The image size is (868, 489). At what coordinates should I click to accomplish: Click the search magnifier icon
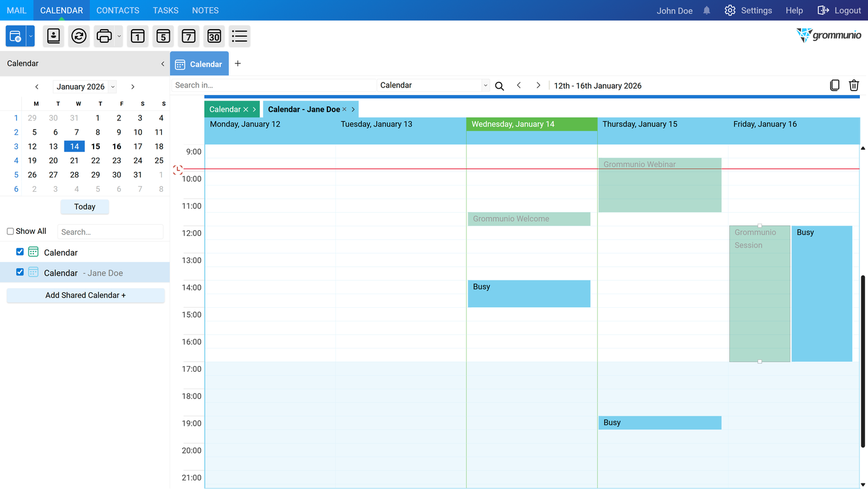(499, 86)
